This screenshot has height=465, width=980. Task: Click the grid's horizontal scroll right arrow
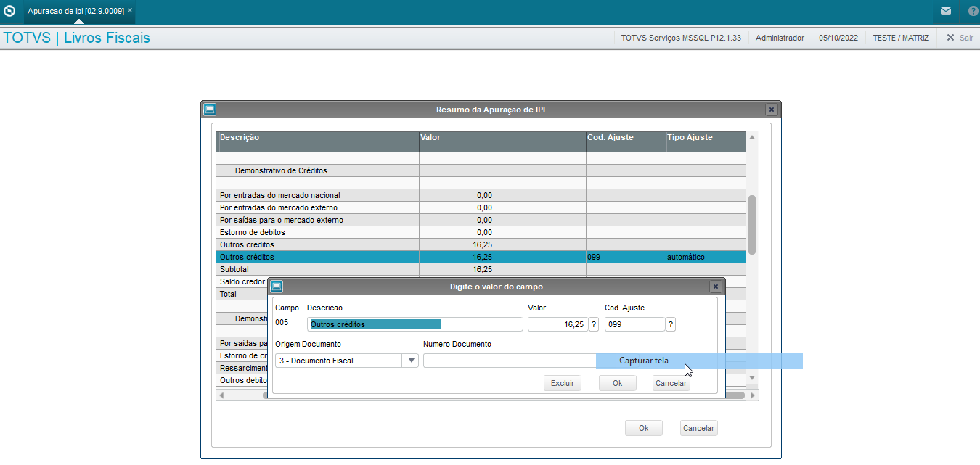(753, 395)
